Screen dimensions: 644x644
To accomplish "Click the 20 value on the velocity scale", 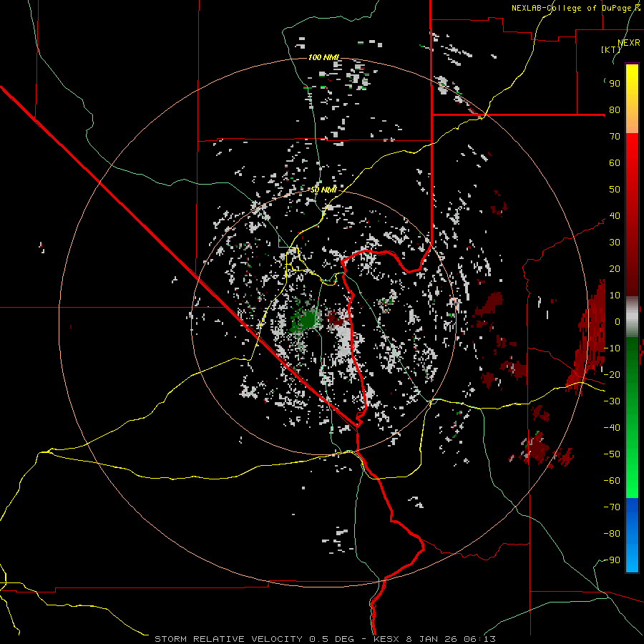I will (x=615, y=269).
